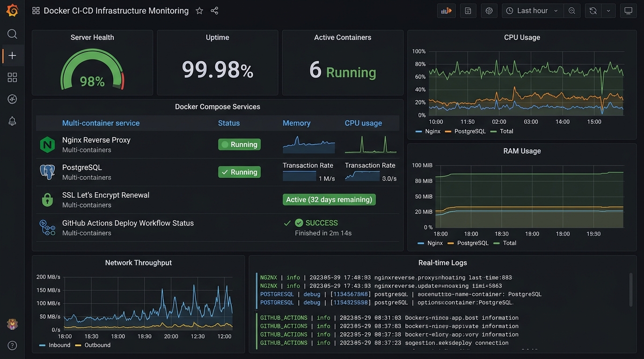Viewport: 644px width, 359px height.
Task: Toggle the PostgreSQL series in CPU Usage legend
Action: click(x=465, y=131)
